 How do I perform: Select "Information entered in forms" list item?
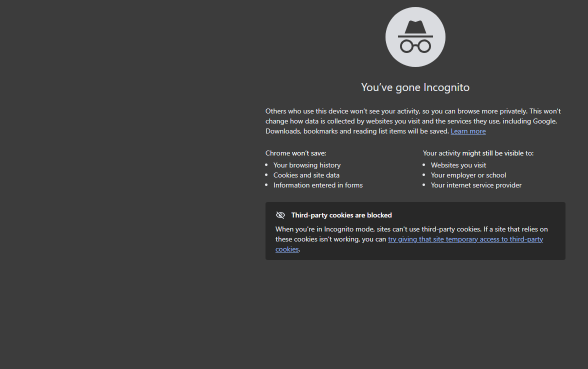coord(318,185)
